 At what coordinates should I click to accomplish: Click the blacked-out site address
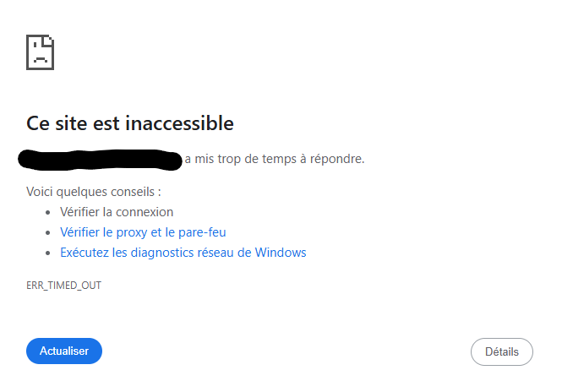(x=101, y=158)
